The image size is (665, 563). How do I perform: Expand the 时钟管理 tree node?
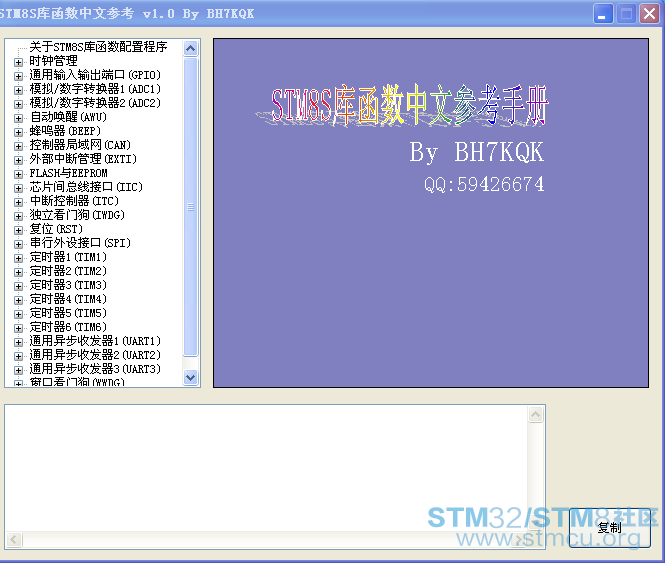[x=18, y=62]
